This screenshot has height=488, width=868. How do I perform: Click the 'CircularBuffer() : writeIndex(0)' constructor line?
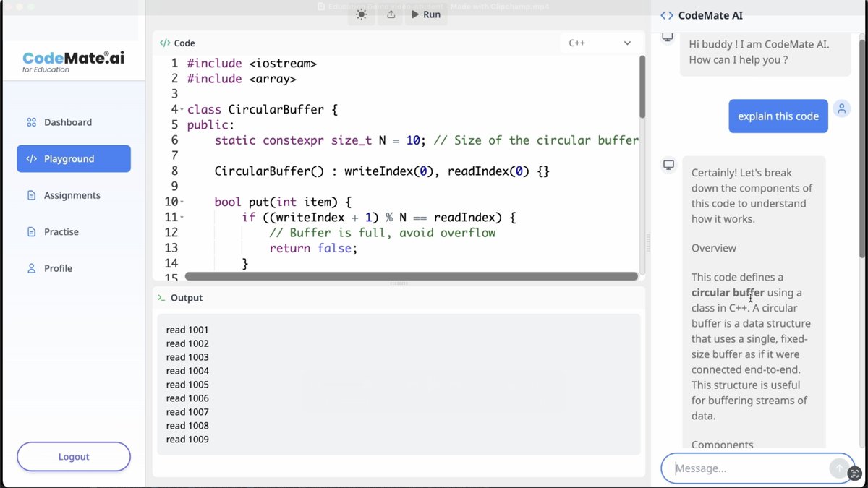[382, 171]
